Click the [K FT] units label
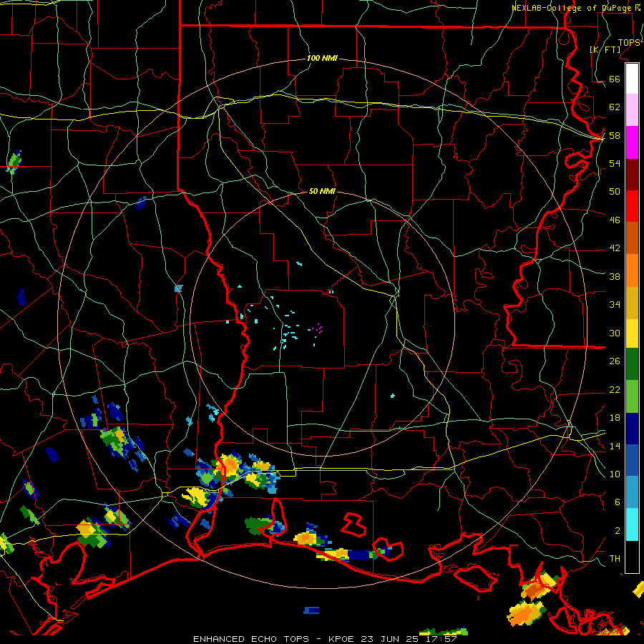Viewport: 644px width, 644px height. click(x=605, y=49)
